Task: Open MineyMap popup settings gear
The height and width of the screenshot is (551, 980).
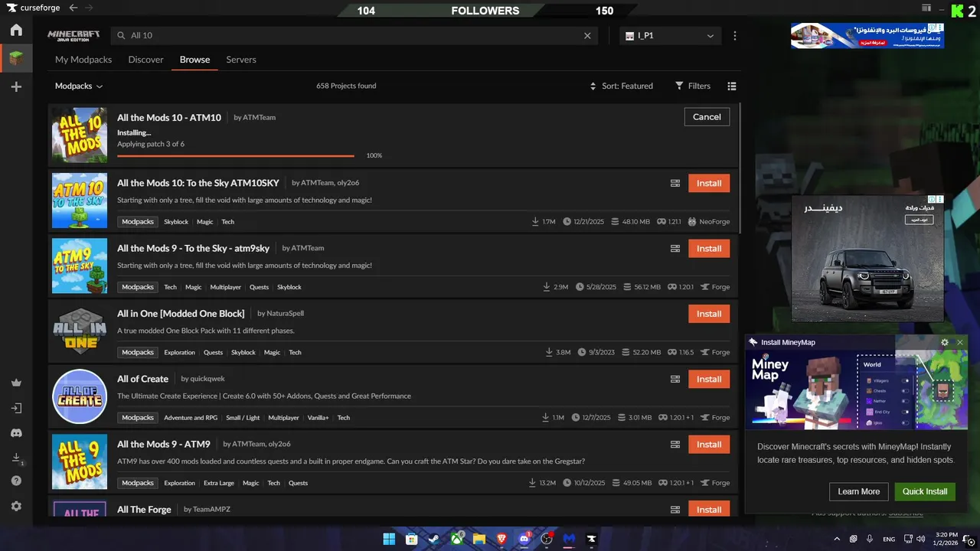Action: click(x=945, y=343)
